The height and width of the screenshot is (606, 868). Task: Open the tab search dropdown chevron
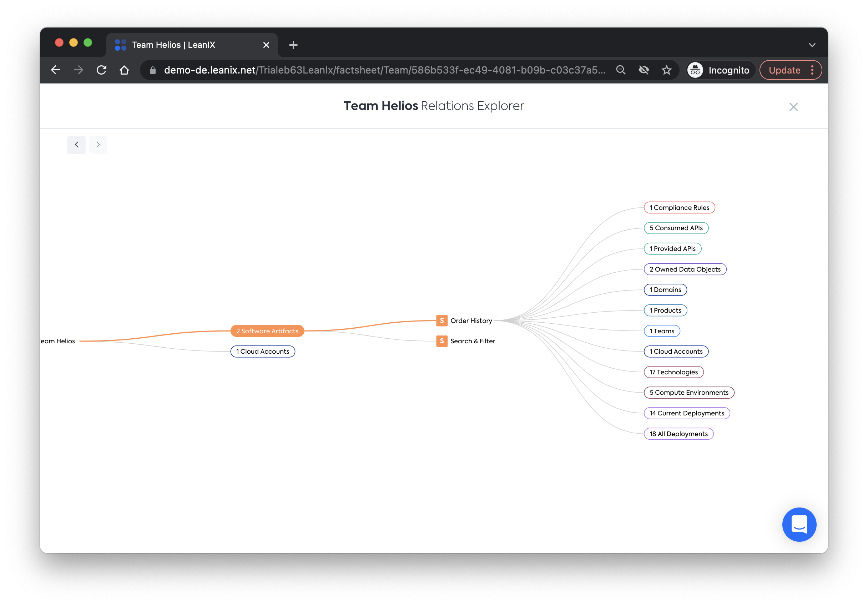click(812, 45)
